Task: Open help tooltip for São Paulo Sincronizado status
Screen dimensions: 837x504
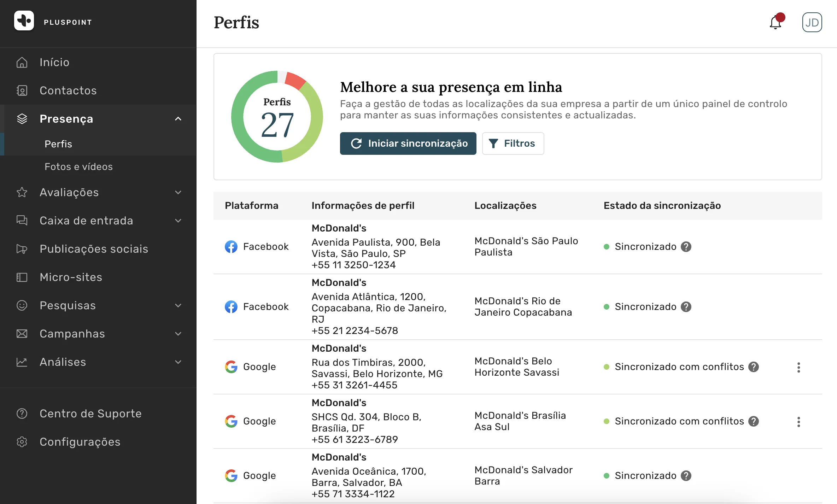Action: pos(686,247)
